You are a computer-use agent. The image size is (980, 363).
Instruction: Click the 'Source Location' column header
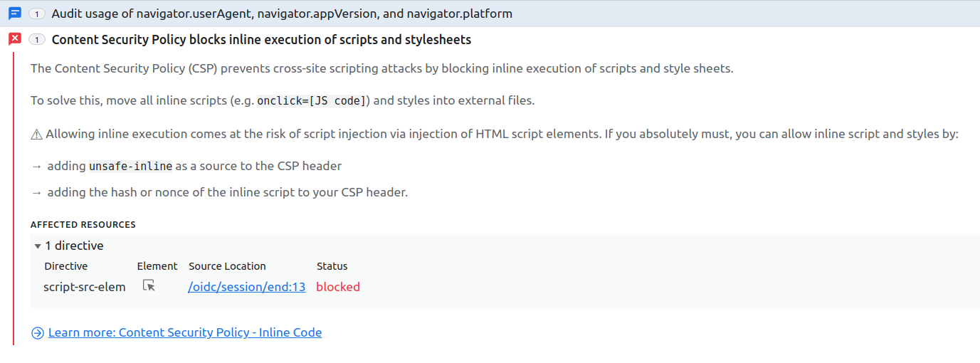point(227,266)
